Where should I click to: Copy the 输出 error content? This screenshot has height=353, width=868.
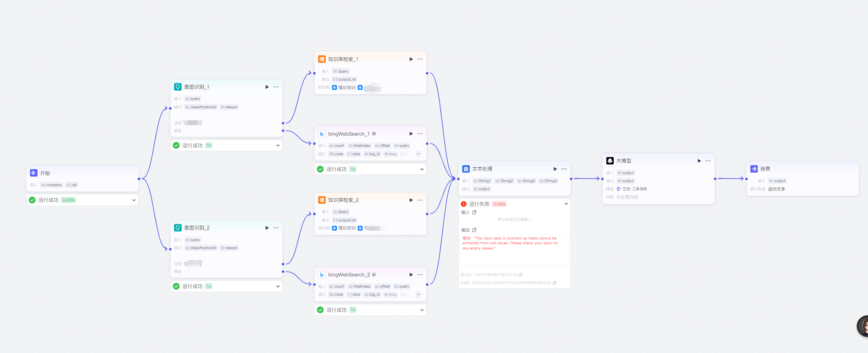pyautogui.click(x=475, y=230)
